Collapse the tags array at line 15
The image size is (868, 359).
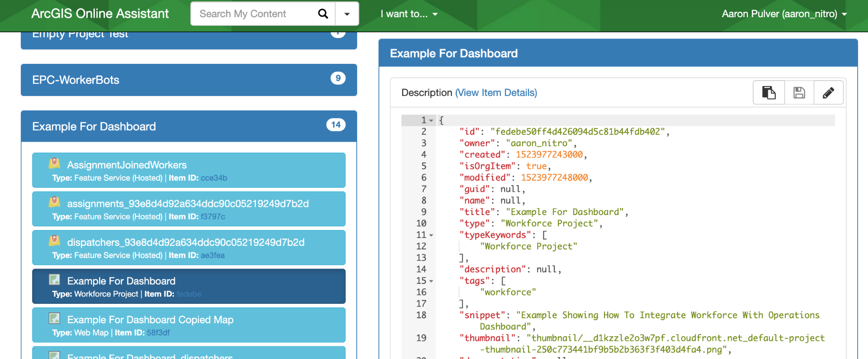tap(431, 281)
